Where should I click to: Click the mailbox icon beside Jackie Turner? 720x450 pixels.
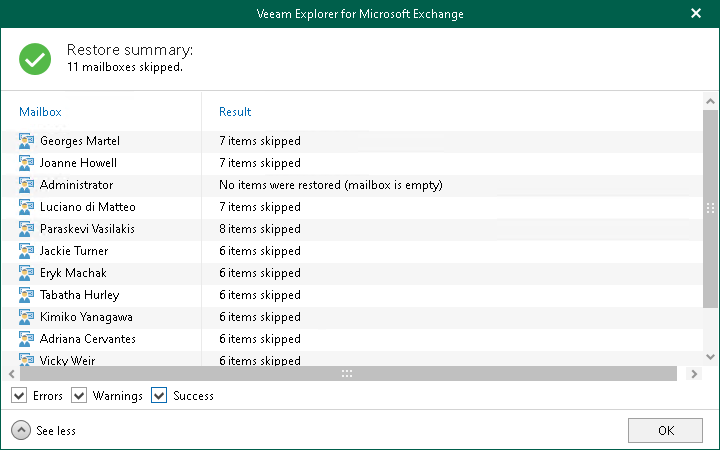click(x=27, y=251)
